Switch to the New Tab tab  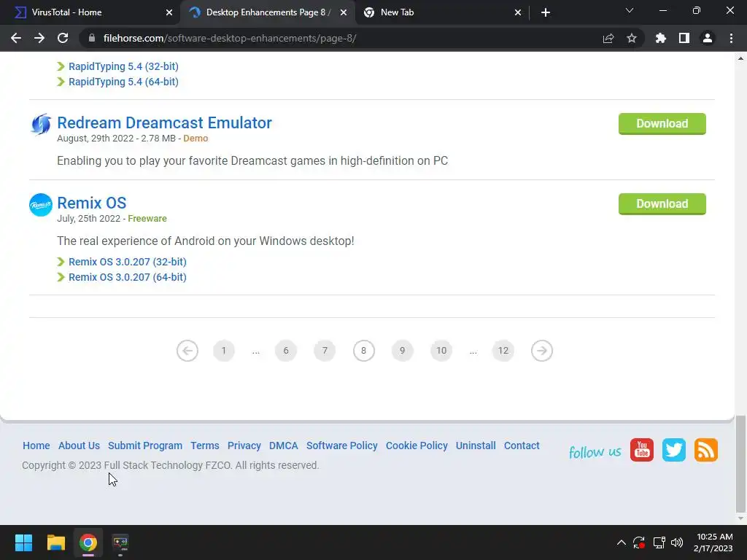[441, 12]
